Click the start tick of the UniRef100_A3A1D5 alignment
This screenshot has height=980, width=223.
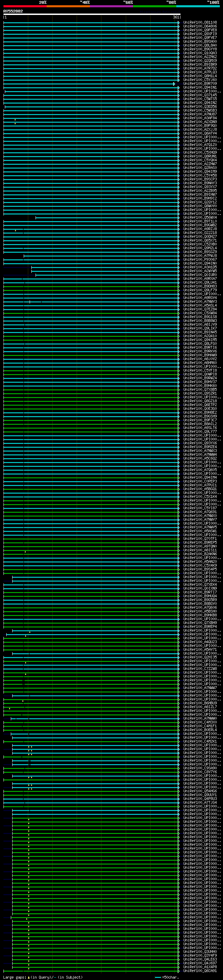32,267
